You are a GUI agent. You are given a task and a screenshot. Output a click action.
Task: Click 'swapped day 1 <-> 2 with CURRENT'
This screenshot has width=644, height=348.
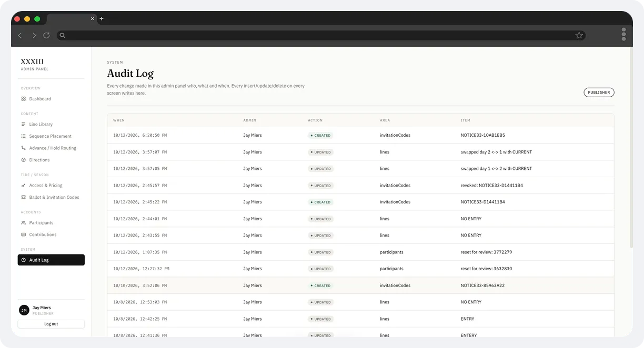(496, 169)
